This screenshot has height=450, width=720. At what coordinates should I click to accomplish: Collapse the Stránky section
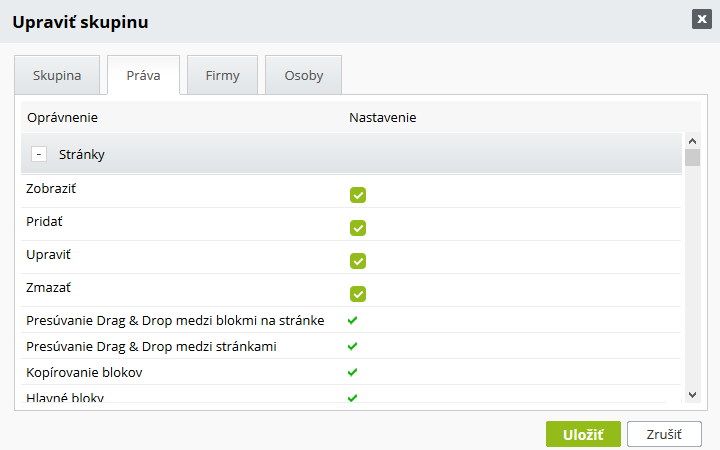(39, 155)
